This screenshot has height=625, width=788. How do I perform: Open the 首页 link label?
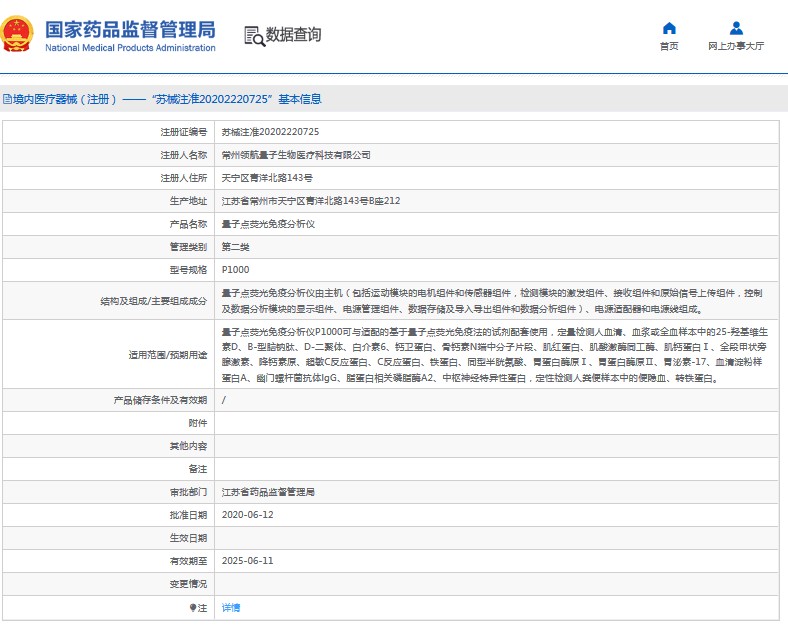pyautogui.click(x=669, y=46)
